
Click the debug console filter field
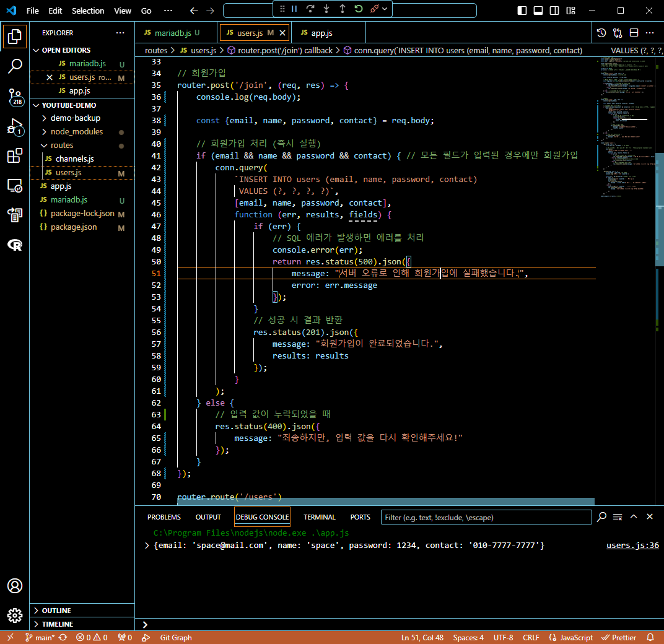486,518
